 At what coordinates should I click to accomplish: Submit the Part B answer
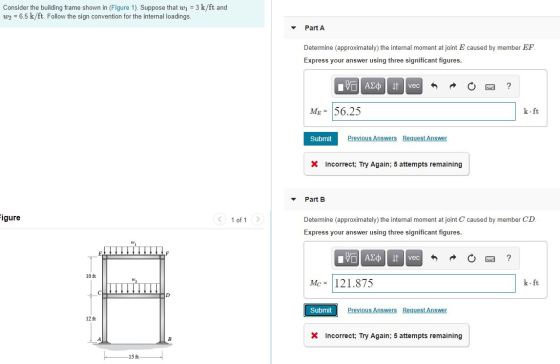point(321,310)
